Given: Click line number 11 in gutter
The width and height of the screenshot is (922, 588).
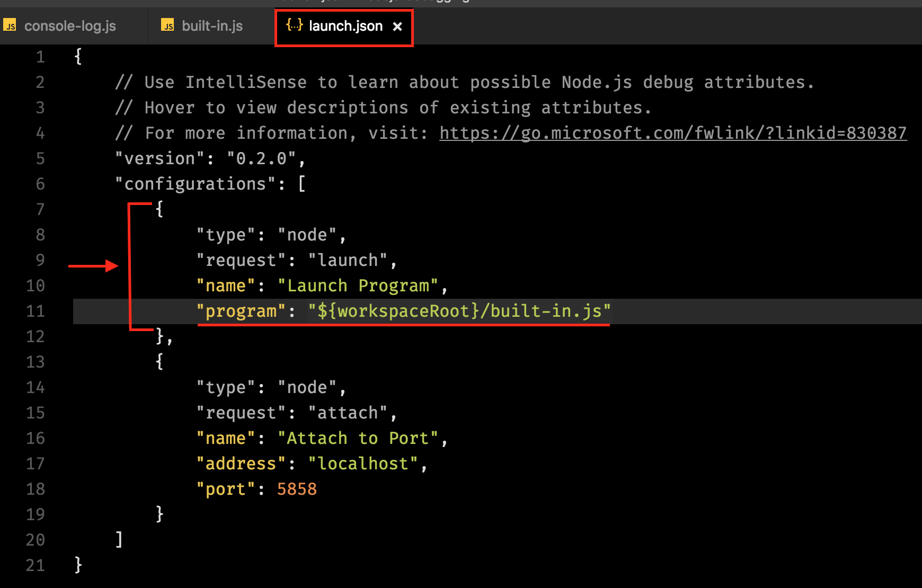Looking at the screenshot, I should pyautogui.click(x=36, y=311).
